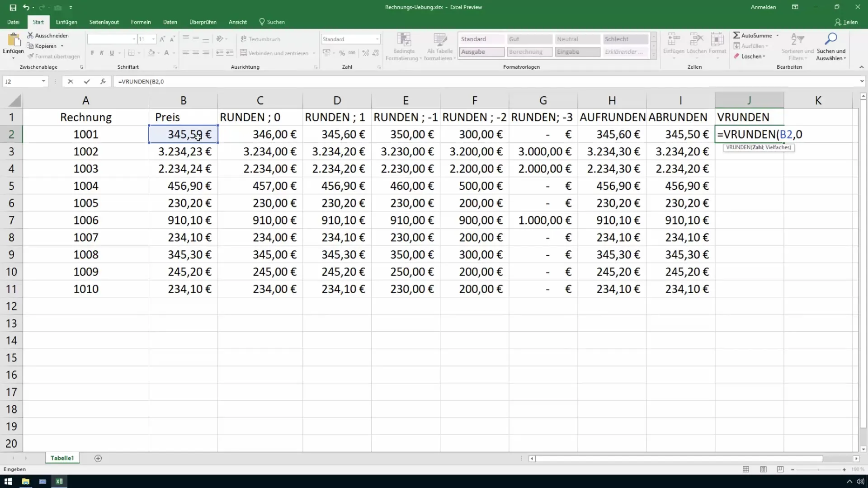Click the Undo arrow icon

click(x=26, y=7)
